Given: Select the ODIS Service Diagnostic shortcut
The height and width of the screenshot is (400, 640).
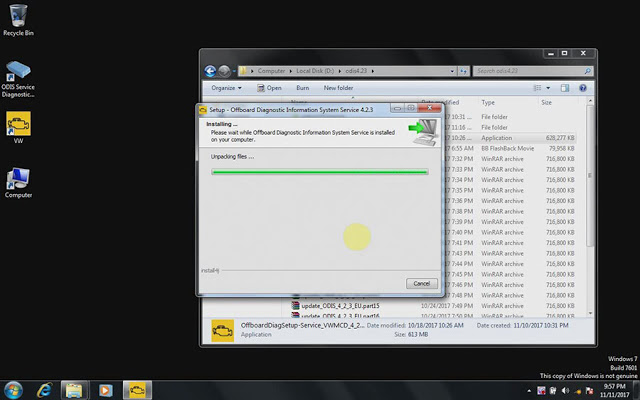Looking at the screenshot, I should click(x=18, y=79).
